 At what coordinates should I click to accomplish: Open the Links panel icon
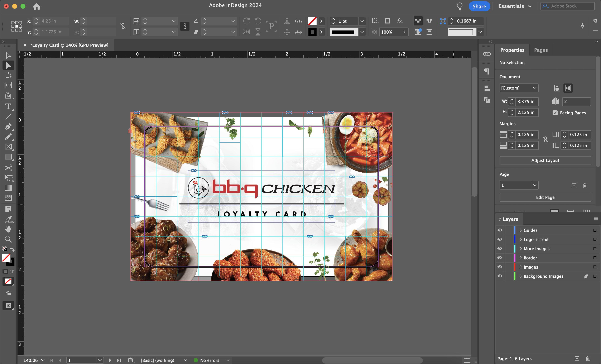click(x=487, y=54)
